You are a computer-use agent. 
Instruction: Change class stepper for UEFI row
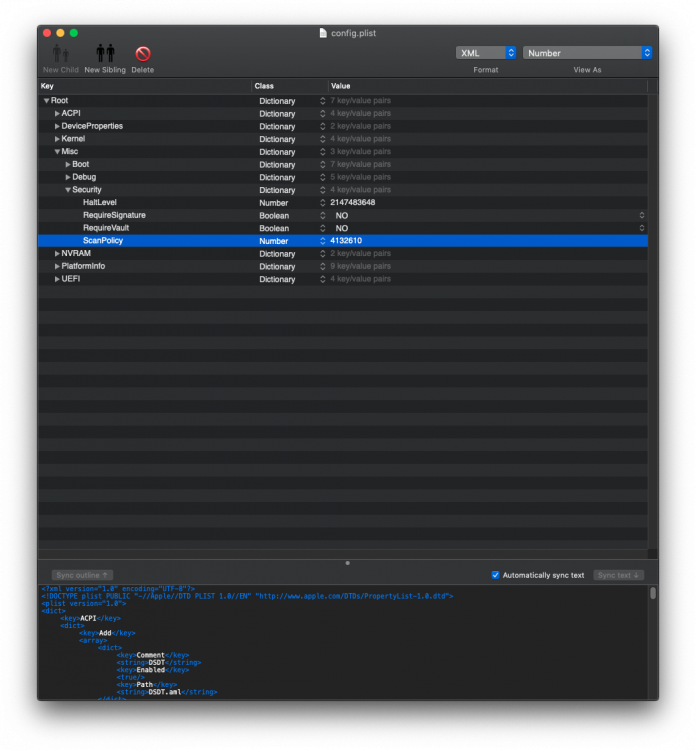(x=322, y=279)
